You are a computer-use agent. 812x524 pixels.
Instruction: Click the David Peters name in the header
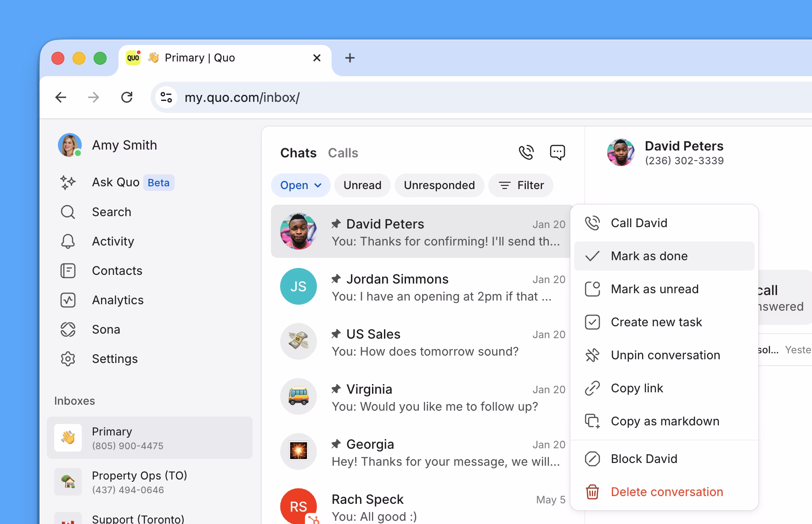[684, 146]
